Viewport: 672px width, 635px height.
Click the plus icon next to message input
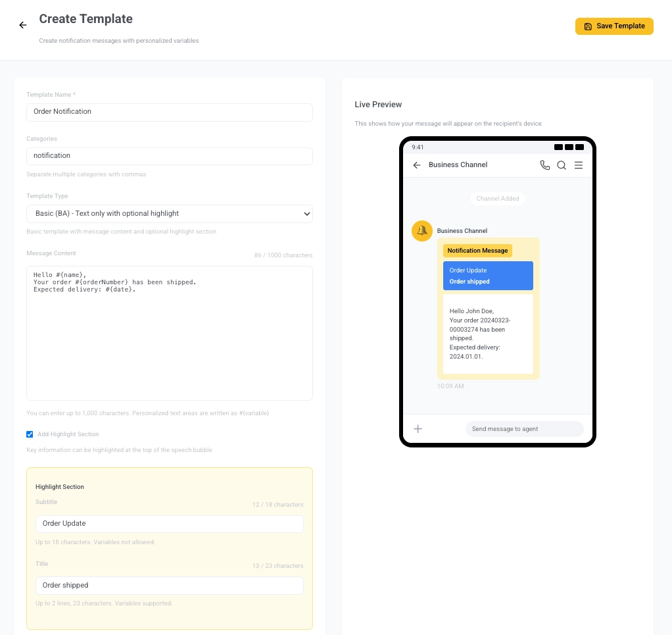pos(418,428)
